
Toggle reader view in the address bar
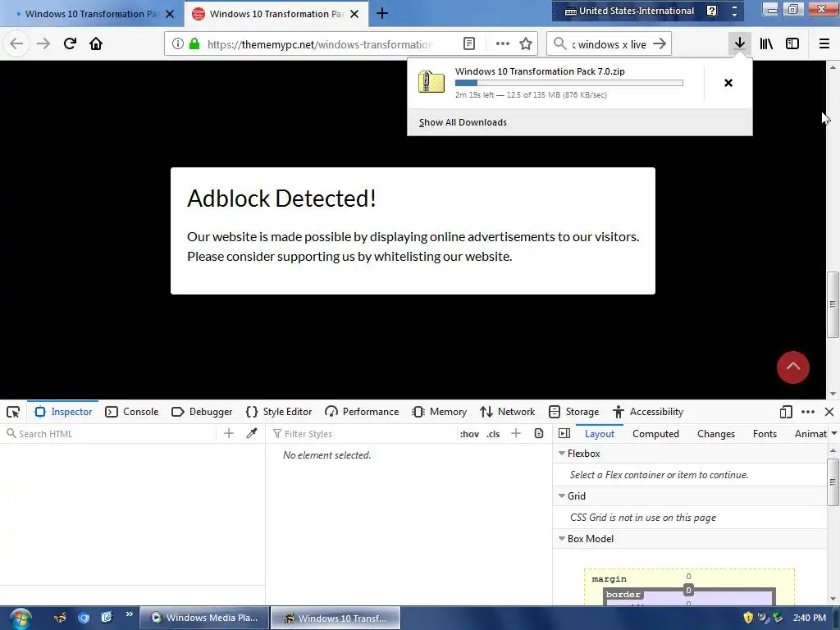[x=469, y=44]
